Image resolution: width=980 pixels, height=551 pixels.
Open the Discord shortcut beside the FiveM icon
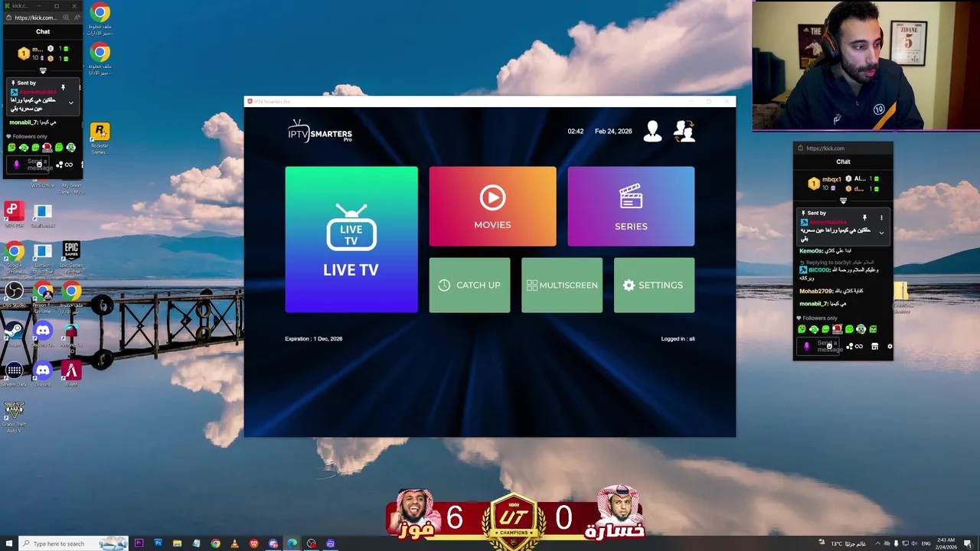click(43, 374)
